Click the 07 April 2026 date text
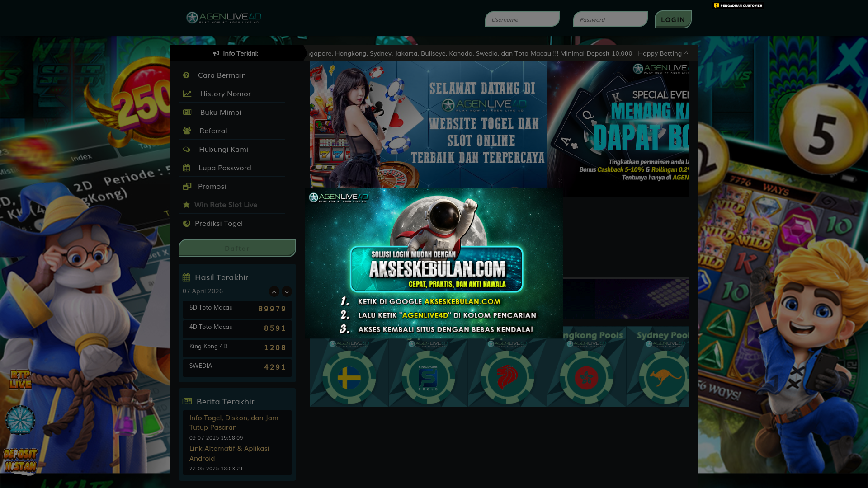The height and width of the screenshot is (488, 868). click(203, 291)
